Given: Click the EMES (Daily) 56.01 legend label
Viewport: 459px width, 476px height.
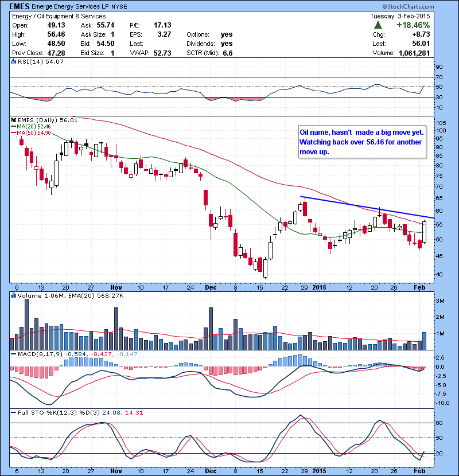Looking at the screenshot, I should [48, 120].
